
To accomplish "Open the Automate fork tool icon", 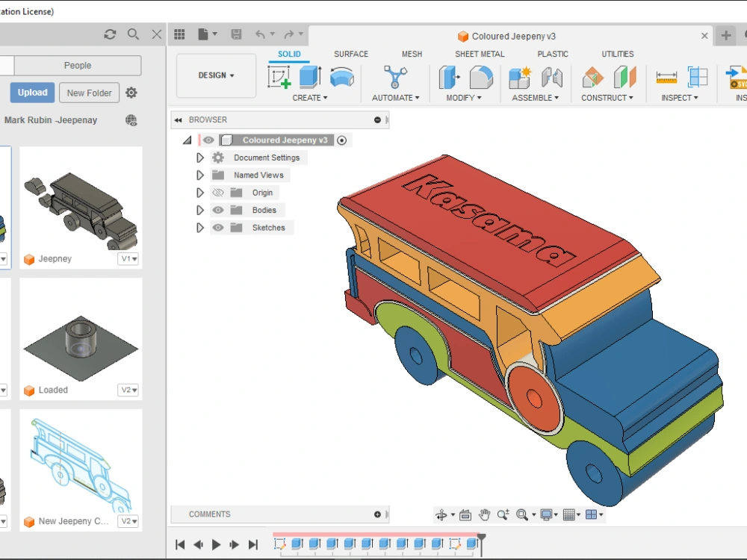I will [395, 77].
